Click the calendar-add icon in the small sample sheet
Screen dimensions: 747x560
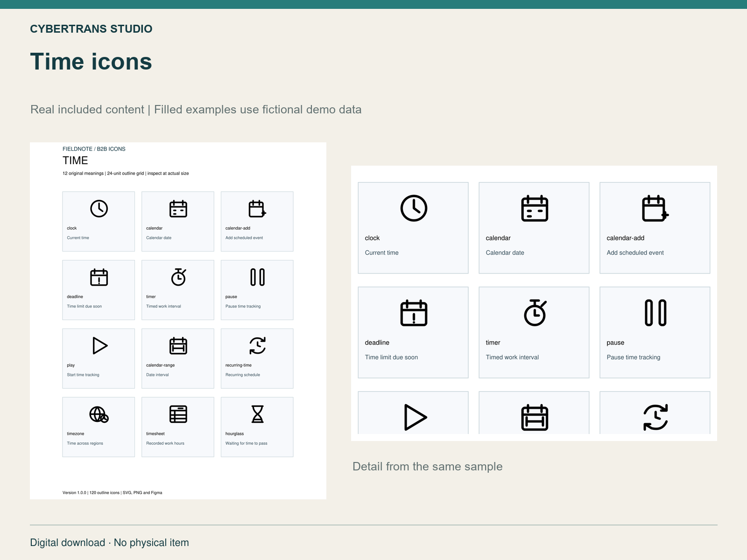pyautogui.click(x=257, y=209)
